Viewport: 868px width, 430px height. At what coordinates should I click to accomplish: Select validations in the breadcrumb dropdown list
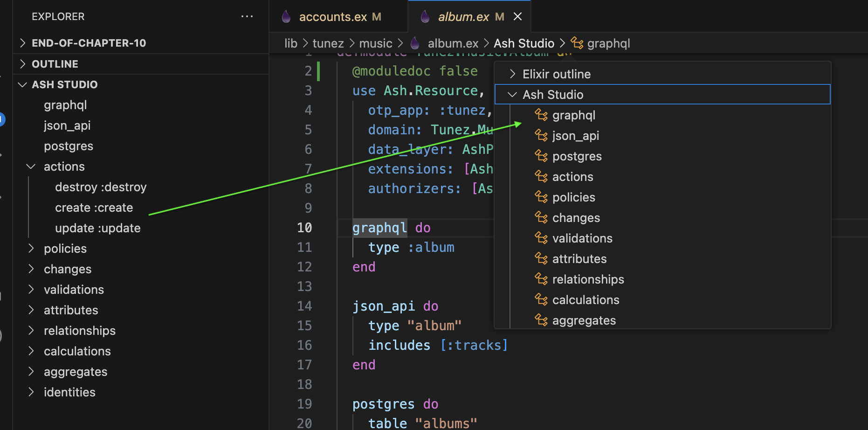582,238
